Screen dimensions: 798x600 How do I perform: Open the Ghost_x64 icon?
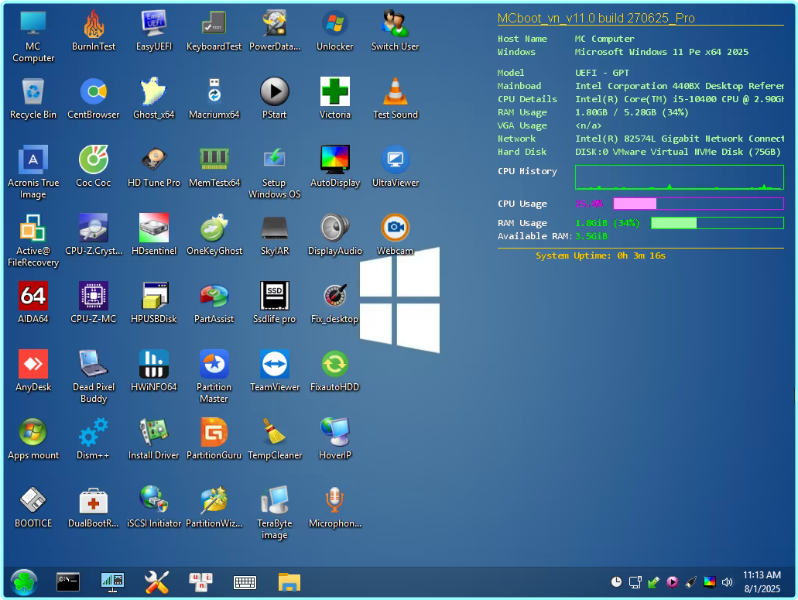click(x=154, y=99)
